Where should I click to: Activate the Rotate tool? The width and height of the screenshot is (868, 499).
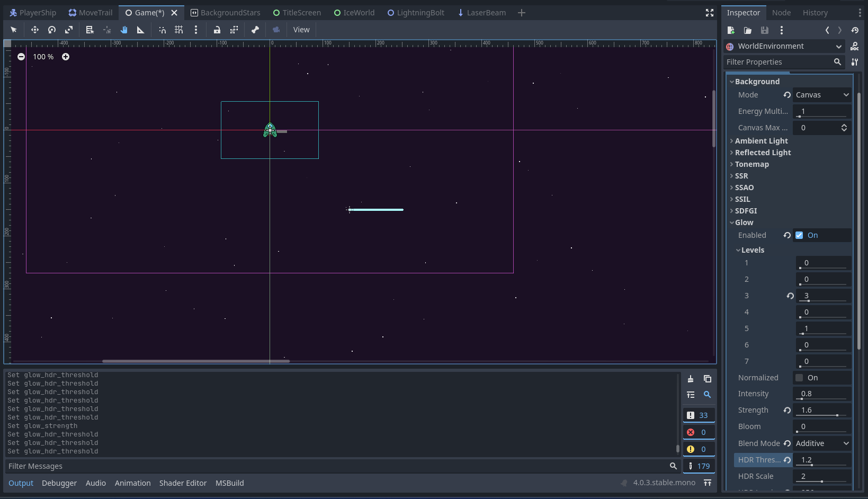pos(51,30)
